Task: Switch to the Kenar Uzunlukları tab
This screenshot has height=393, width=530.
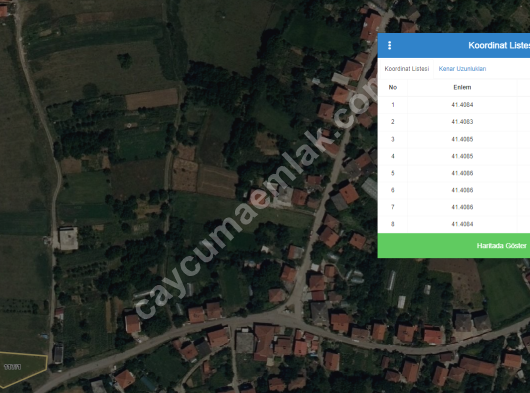Action: pos(462,69)
